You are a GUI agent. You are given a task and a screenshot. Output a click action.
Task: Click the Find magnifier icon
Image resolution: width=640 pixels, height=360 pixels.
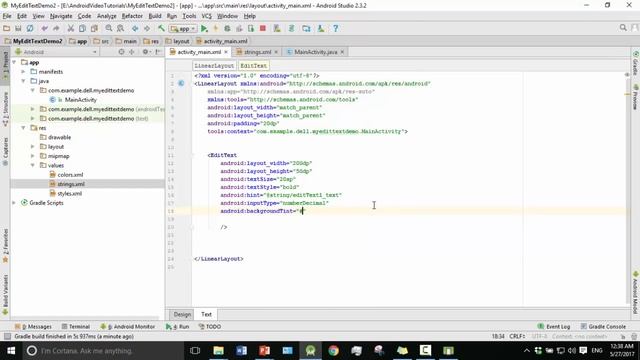point(109,29)
